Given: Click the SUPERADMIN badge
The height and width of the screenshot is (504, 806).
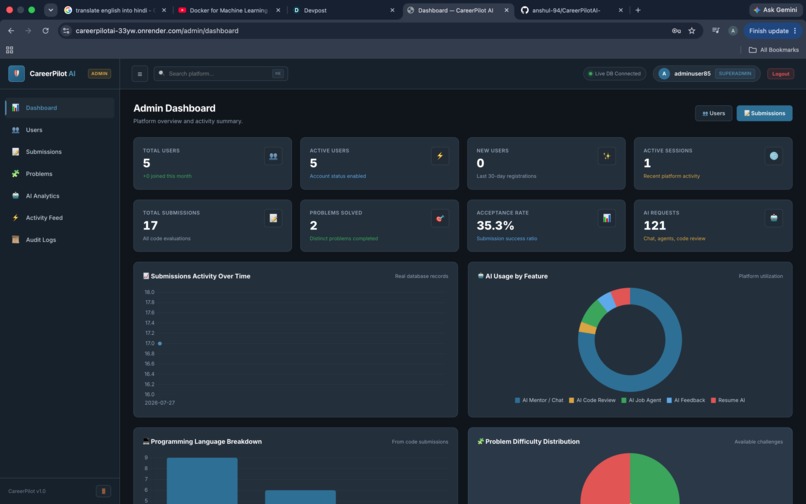Looking at the screenshot, I should tap(735, 74).
